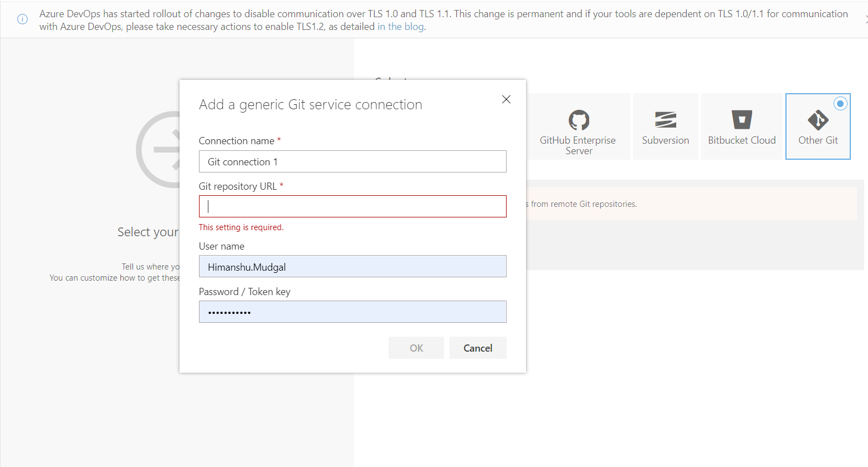868x467 pixels.
Task: Close the generic Git connection dialog
Action: pos(506,99)
